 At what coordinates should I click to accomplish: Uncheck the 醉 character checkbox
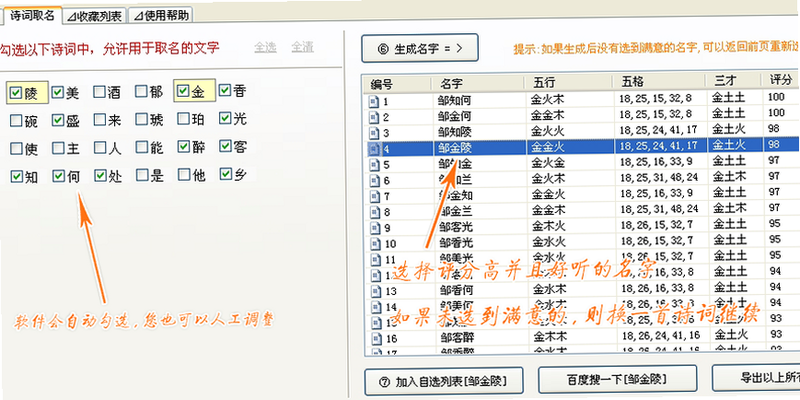click(x=183, y=147)
